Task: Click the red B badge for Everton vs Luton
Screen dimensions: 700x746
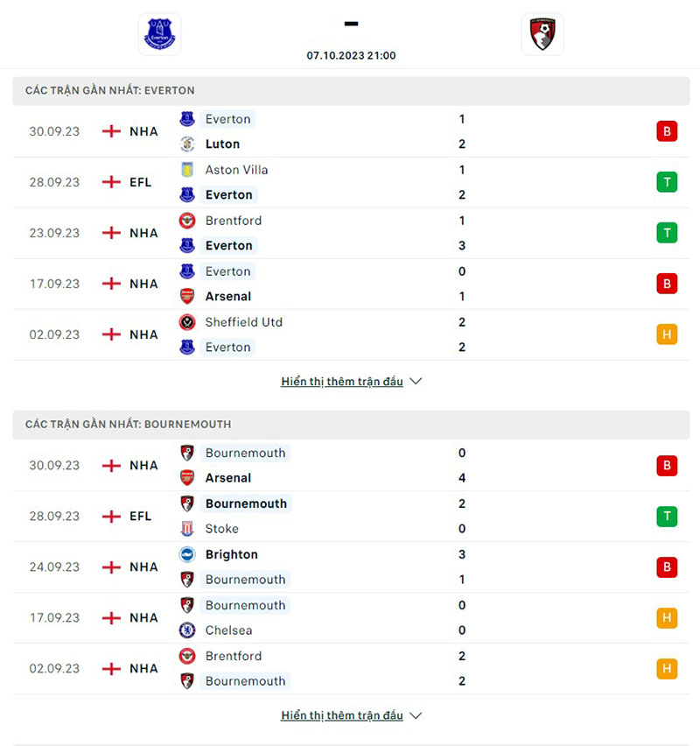Action: 667,131
